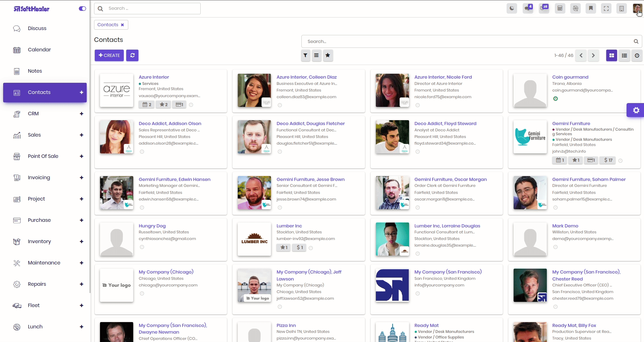Click the SoftHealer logo
The image size is (644, 342).
point(31,9)
